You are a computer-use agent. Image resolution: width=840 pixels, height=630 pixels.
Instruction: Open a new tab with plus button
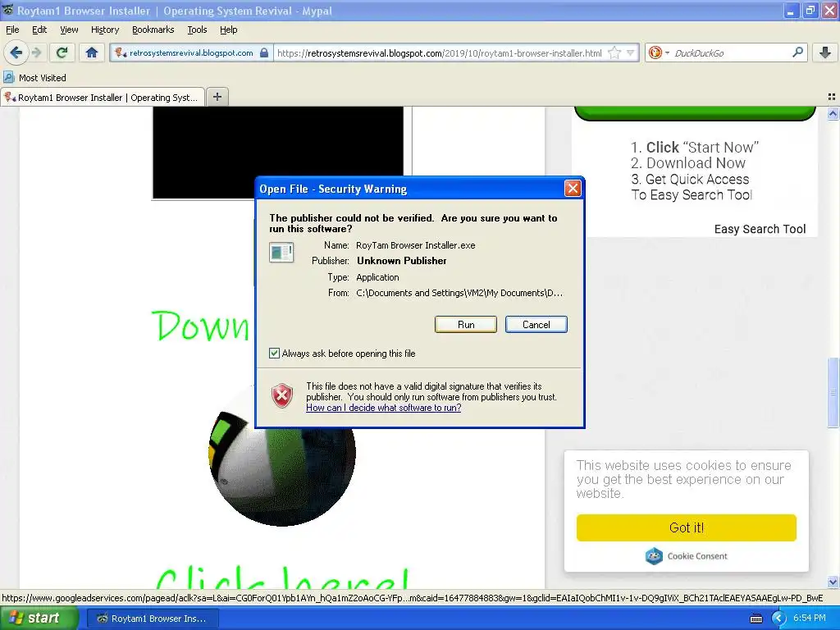click(217, 97)
